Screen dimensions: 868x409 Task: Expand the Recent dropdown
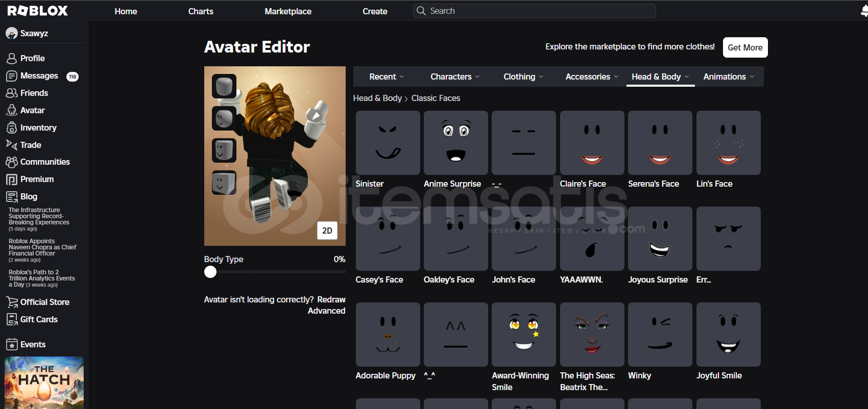387,76
